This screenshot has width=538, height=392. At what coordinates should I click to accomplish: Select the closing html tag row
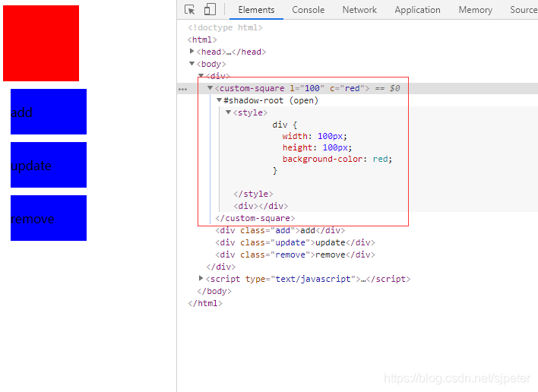pyautogui.click(x=205, y=304)
